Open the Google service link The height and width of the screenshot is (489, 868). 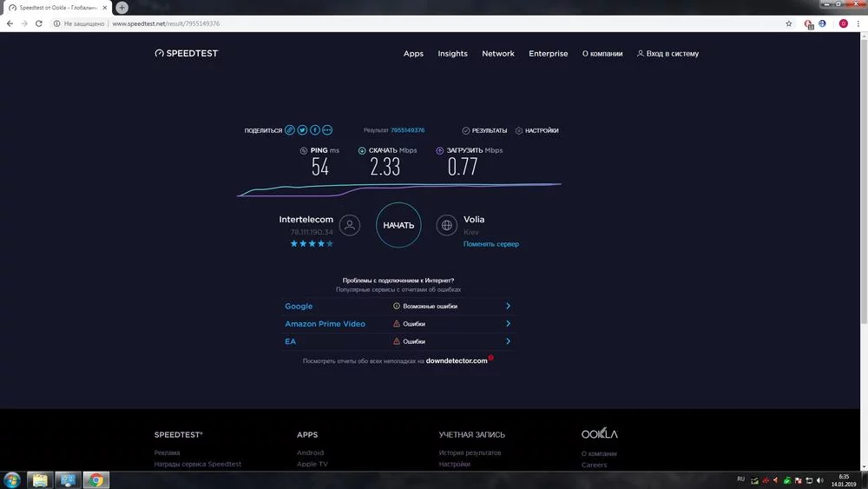[x=299, y=306]
